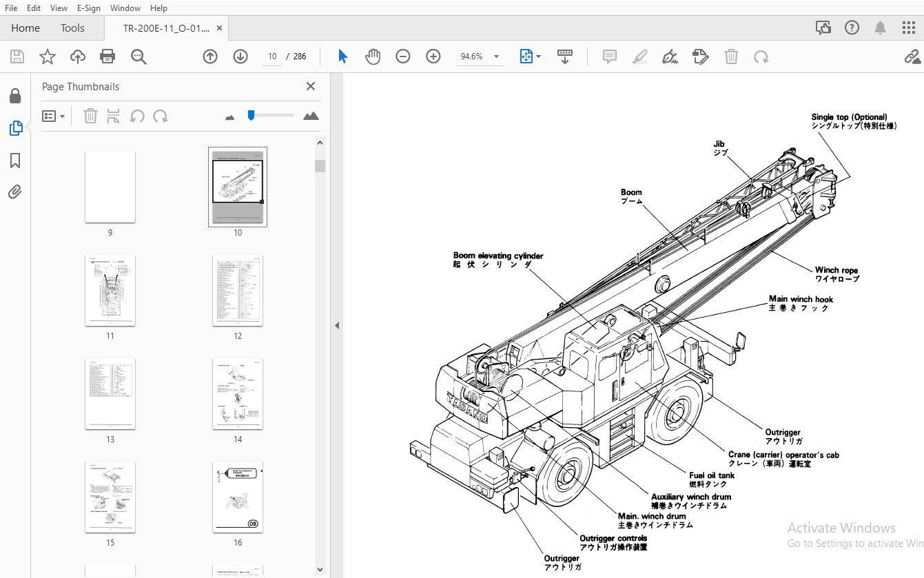The image size is (924, 578).
Task: Open the Stamp tool icon
Action: click(701, 56)
